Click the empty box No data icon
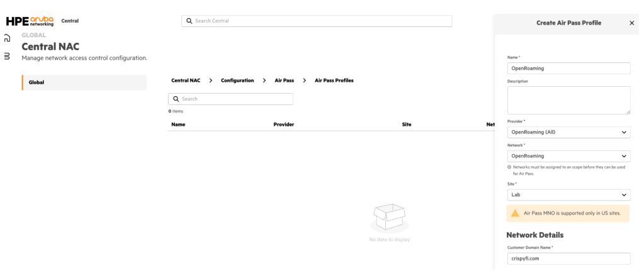Image resolution: width=644 pixels, height=278 pixels. 388,217
